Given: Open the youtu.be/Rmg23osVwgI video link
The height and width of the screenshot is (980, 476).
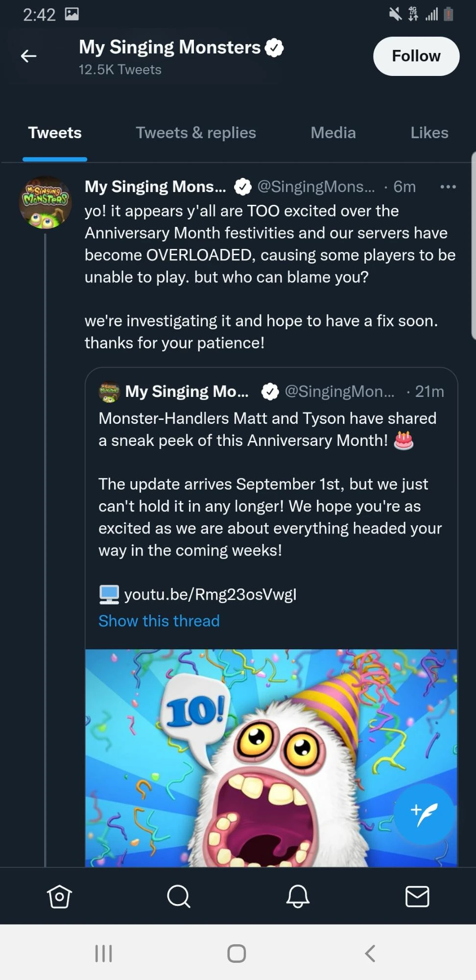Looking at the screenshot, I should tap(210, 594).
